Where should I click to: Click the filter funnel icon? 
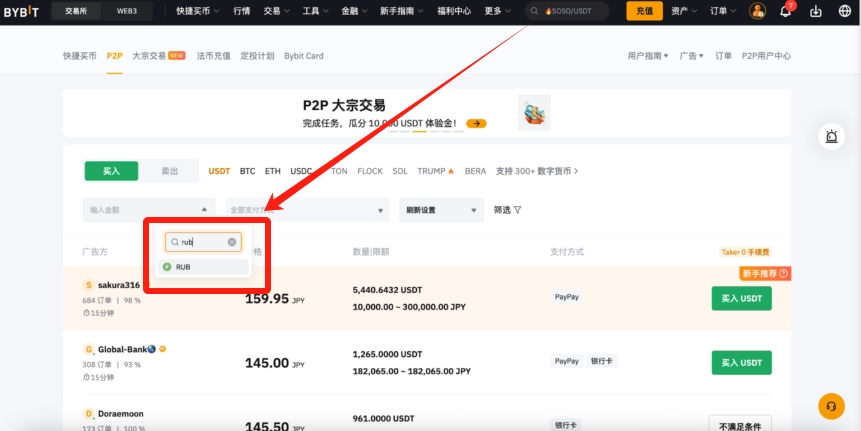(x=517, y=210)
